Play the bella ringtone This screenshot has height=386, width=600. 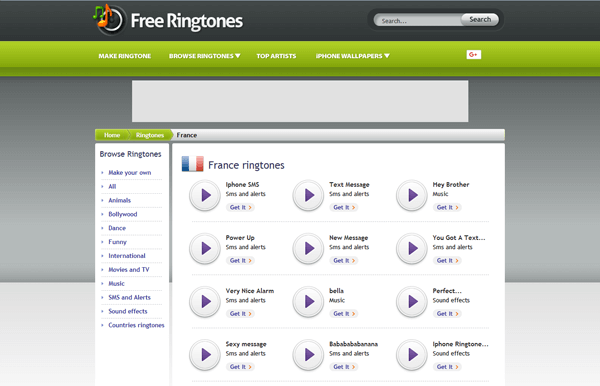pos(308,302)
